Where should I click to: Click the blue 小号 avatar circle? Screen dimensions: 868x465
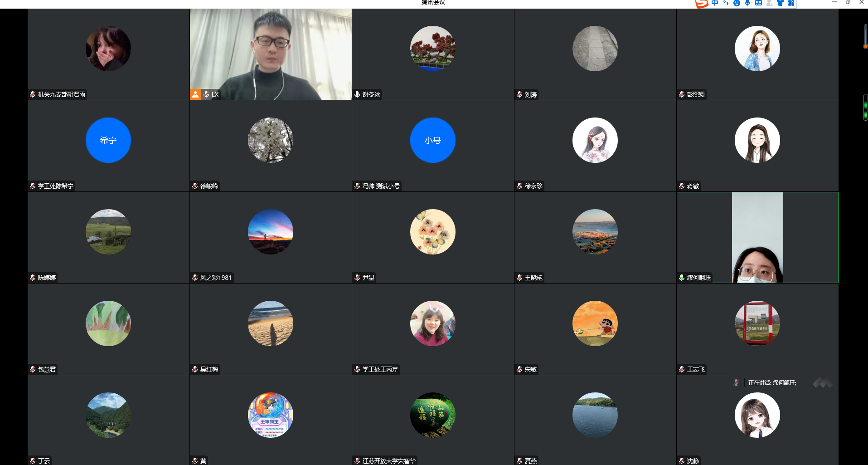(433, 140)
